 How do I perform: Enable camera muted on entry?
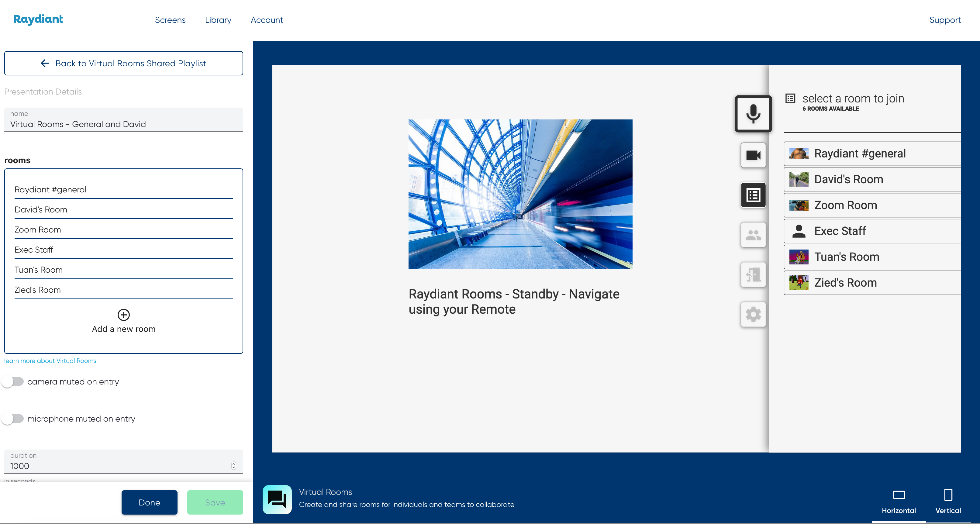12,381
